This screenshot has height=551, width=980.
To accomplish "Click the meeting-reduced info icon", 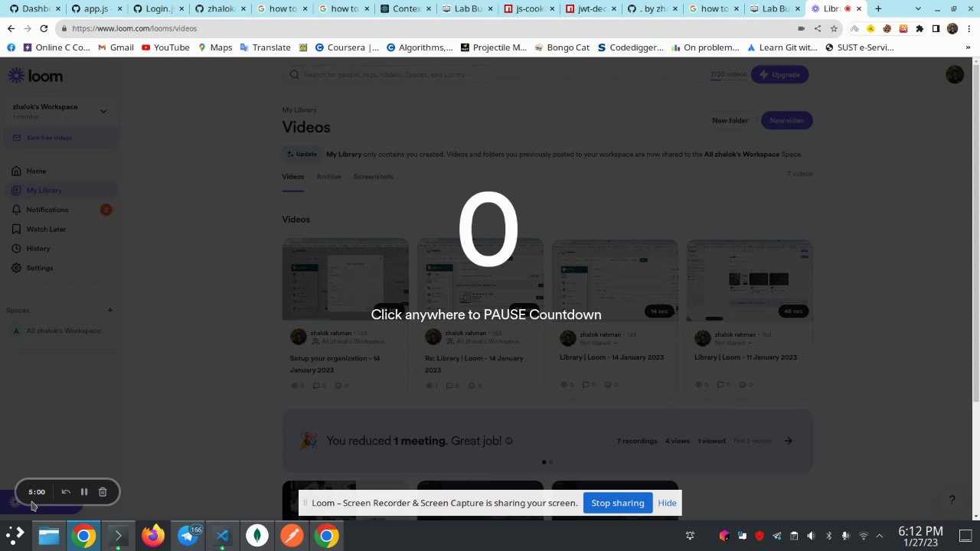I will [x=509, y=441].
